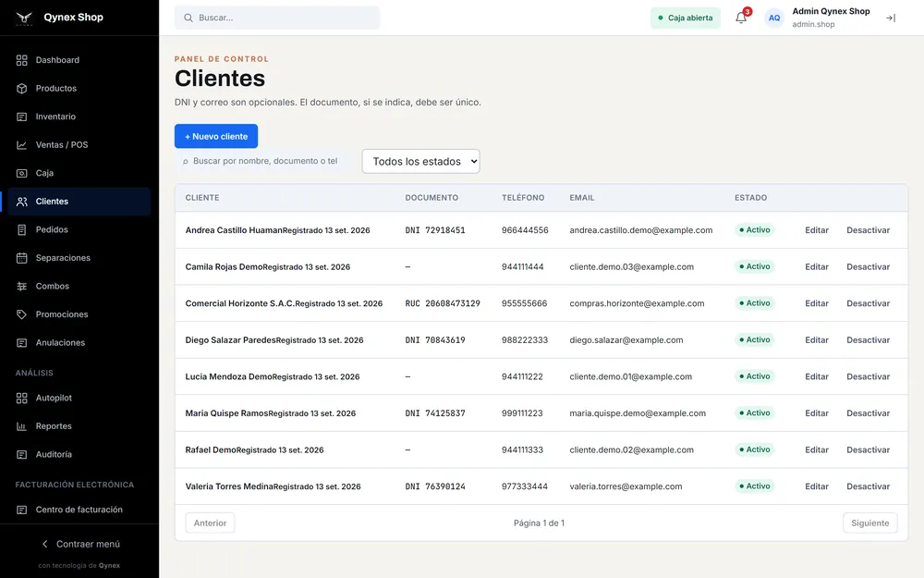Go to Ventas / POS menu label

pyautogui.click(x=62, y=145)
